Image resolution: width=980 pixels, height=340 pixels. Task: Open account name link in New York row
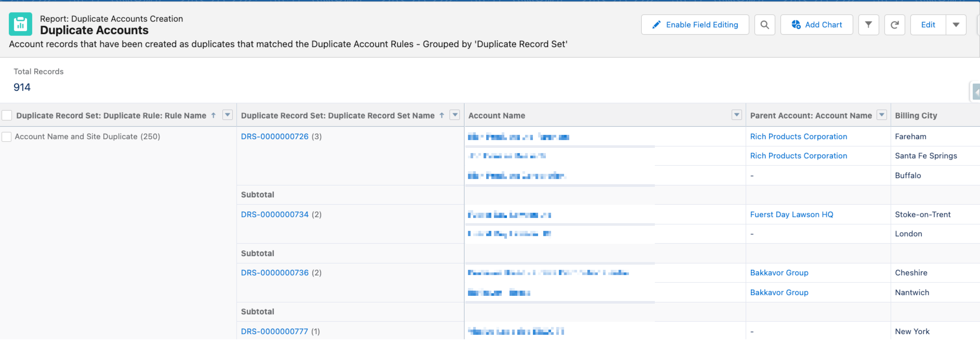(516, 332)
